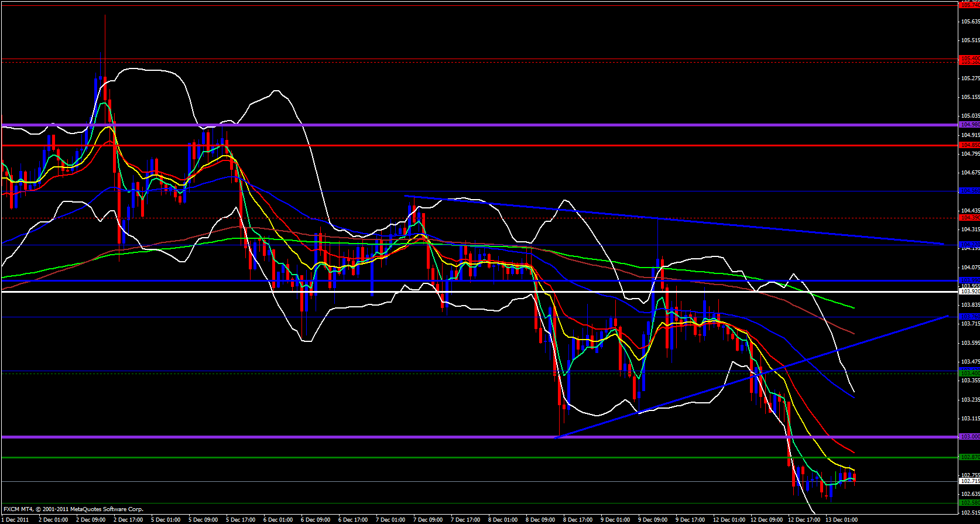
Task: Click the 1 Dec 2011 date label
Action: tap(16, 520)
